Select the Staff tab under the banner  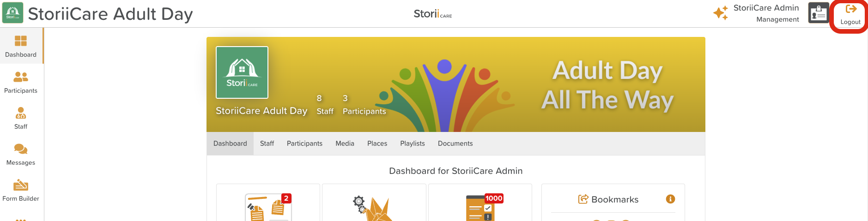(x=267, y=143)
